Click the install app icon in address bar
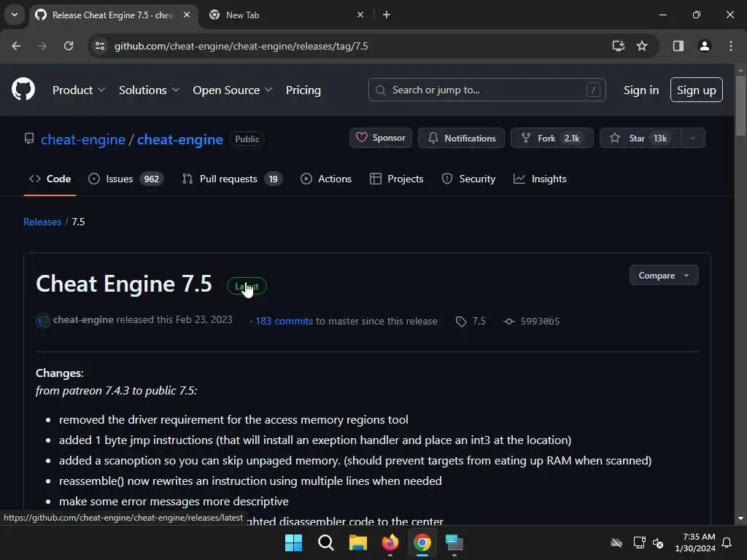Viewport: 747px width, 560px height. [618, 46]
